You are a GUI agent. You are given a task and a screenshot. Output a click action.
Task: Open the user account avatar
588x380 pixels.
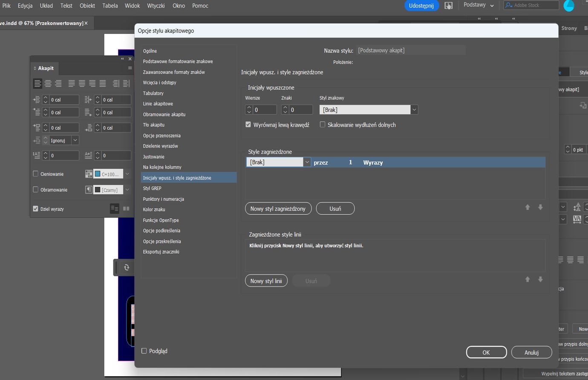(569, 6)
